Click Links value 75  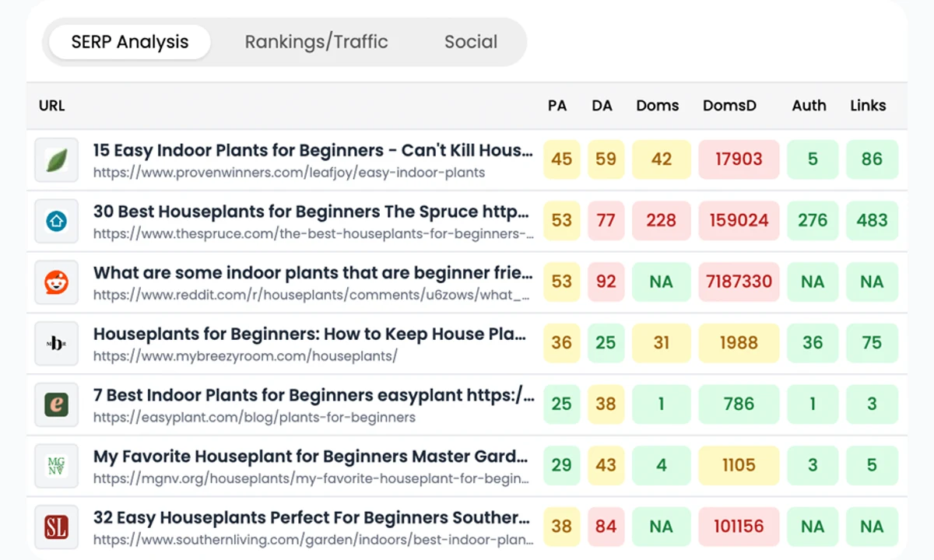872,343
